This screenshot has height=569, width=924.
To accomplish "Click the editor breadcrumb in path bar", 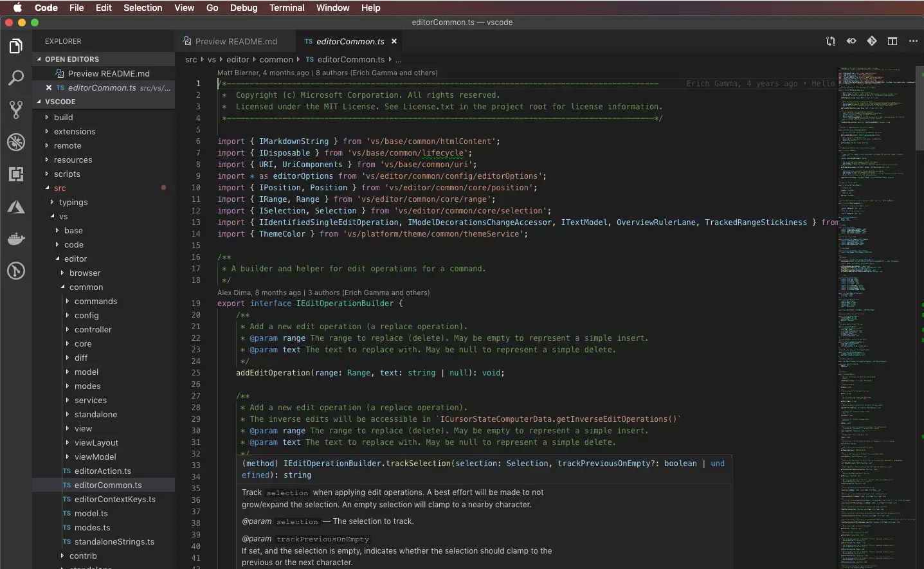I will (x=237, y=60).
